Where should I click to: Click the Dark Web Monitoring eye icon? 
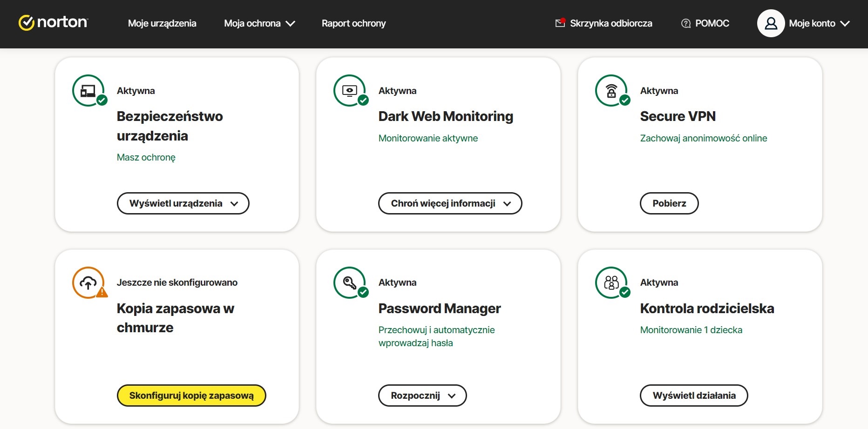pyautogui.click(x=350, y=91)
